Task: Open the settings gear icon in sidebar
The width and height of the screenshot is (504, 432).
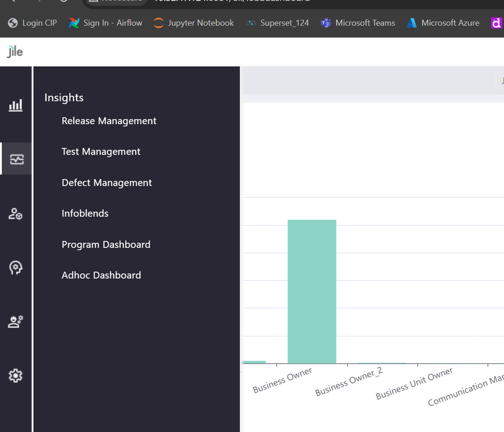Action: pos(16,376)
